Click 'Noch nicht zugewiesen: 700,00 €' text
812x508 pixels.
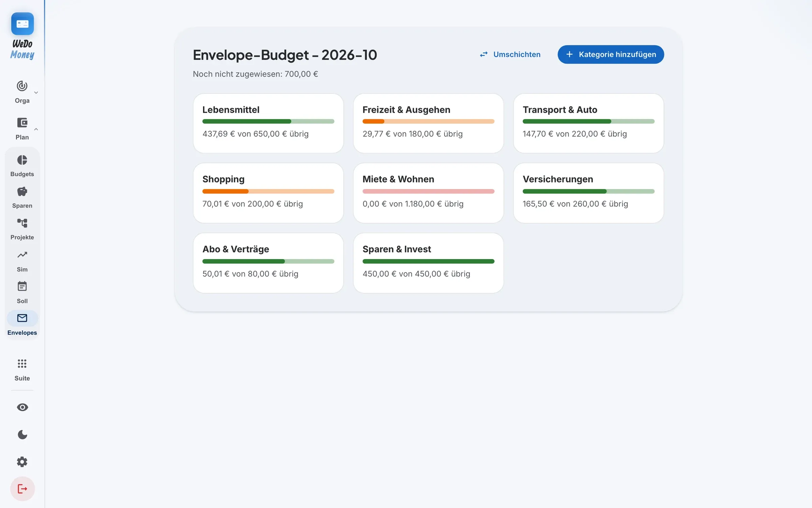255,74
